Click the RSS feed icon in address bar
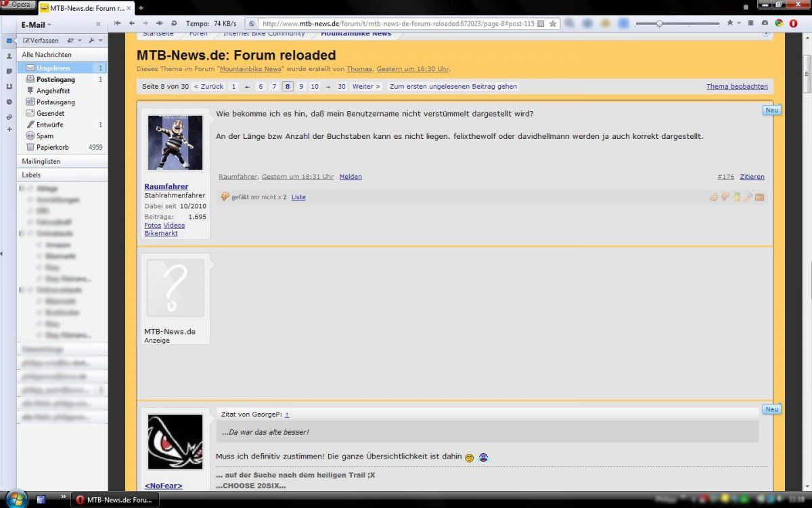Screen dimensions: 812x508 (x=541, y=24)
